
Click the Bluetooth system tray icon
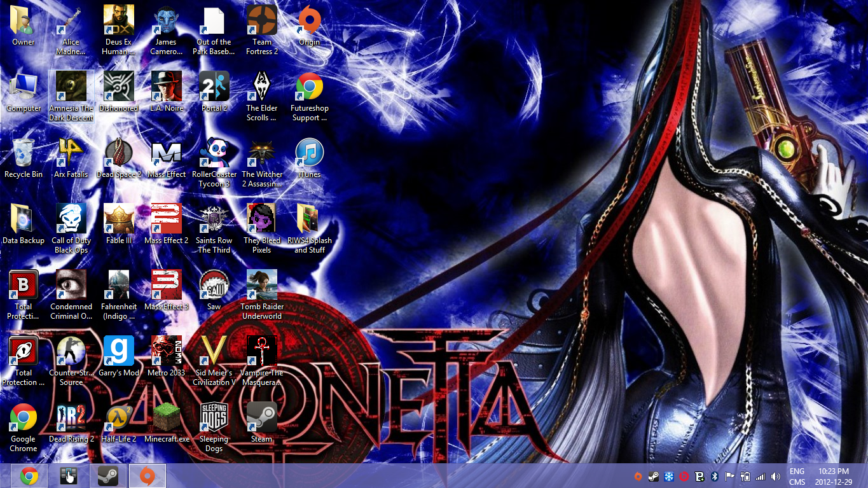(x=714, y=477)
